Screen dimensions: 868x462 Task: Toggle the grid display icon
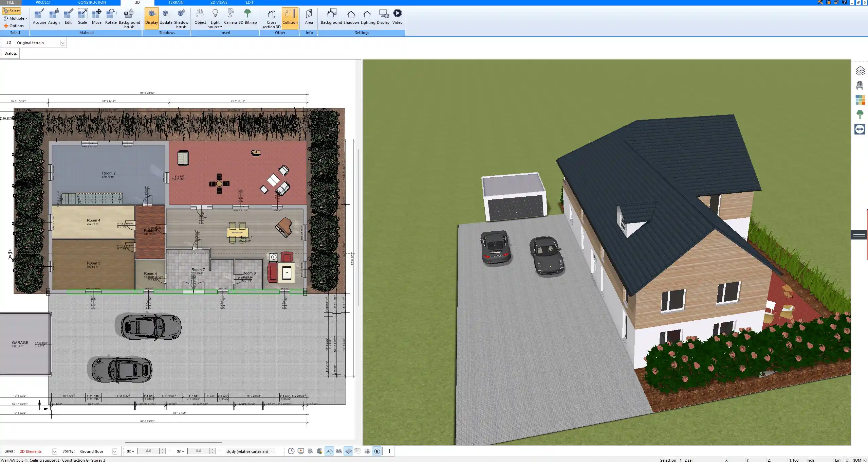(x=367, y=451)
